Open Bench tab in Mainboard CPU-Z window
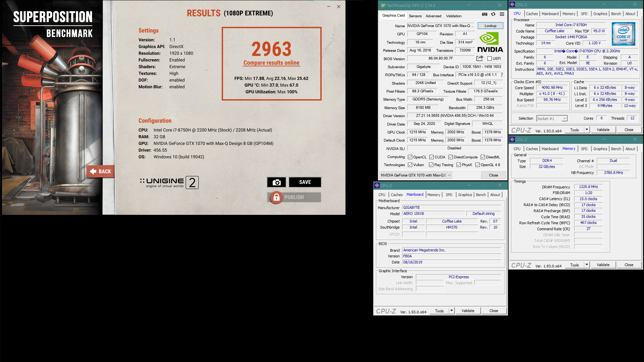The height and width of the screenshot is (362, 644). pyautogui.click(x=481, y=195)
